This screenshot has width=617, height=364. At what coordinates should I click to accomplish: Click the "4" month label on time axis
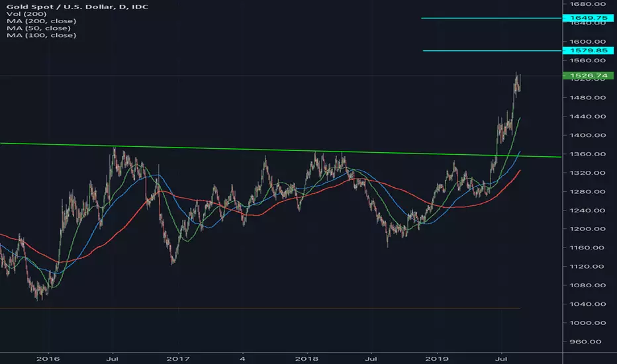pyautogui.click(x=243, y=359)
